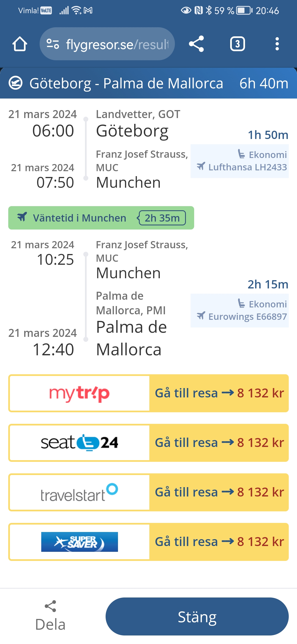Tap the mytrip logo

[x=79, y=393]
